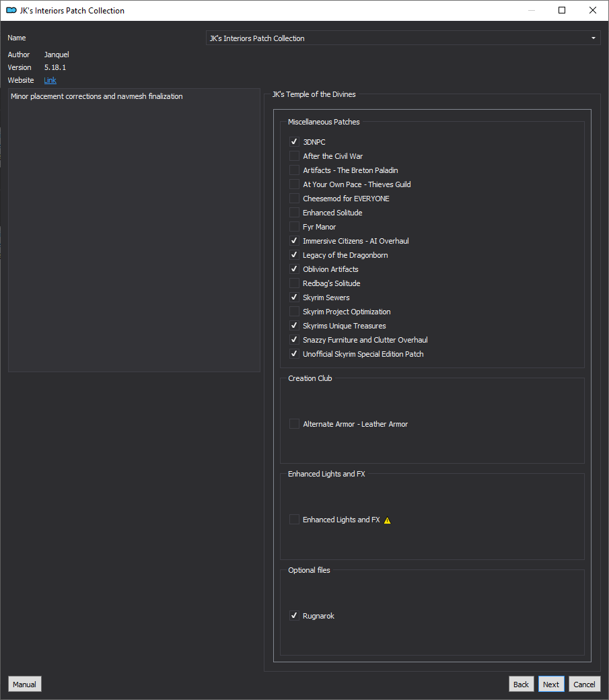
Task: Switch to Manual install
Action: click(x=24, y=684)
